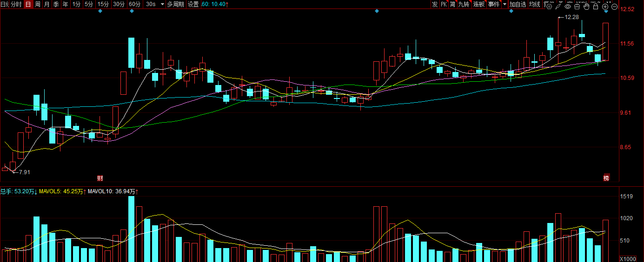
Task: Toggle the eye visibility icon
Action: 568,7
